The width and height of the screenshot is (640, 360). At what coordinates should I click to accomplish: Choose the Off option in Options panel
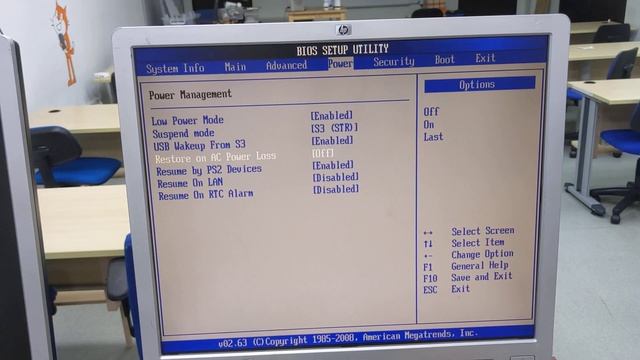point(431,111)
